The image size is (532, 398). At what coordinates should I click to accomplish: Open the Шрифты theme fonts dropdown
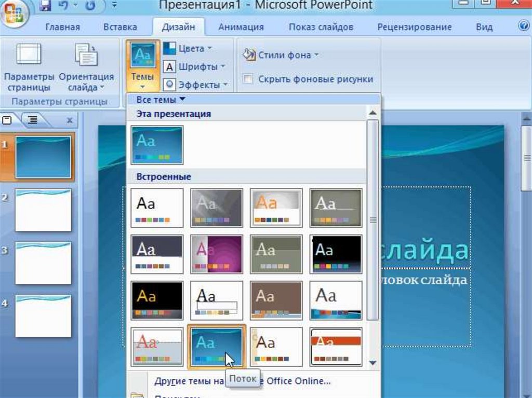tap(194, 66)
